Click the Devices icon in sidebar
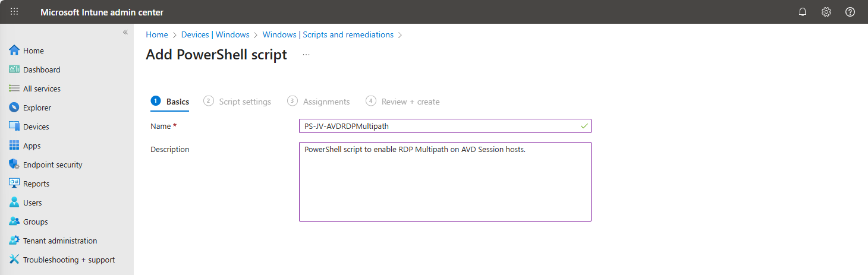868x275 pixels. [14, 127]
